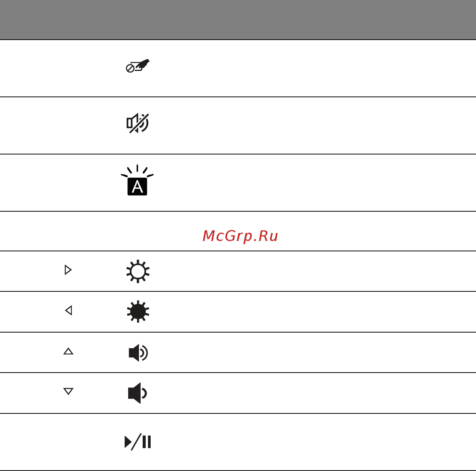
Task: Click the sound waves on the volume up icon
Action: click(x=144, y=353)
